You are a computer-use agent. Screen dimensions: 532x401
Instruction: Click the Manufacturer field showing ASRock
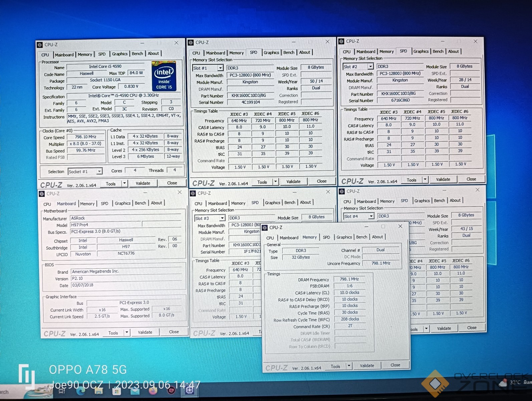[x=126, y=218]
